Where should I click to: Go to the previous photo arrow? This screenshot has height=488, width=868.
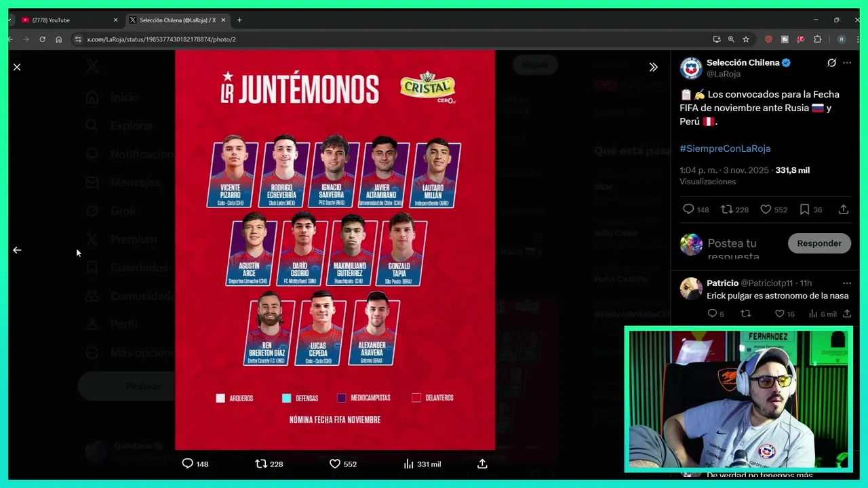pos(17,250)
